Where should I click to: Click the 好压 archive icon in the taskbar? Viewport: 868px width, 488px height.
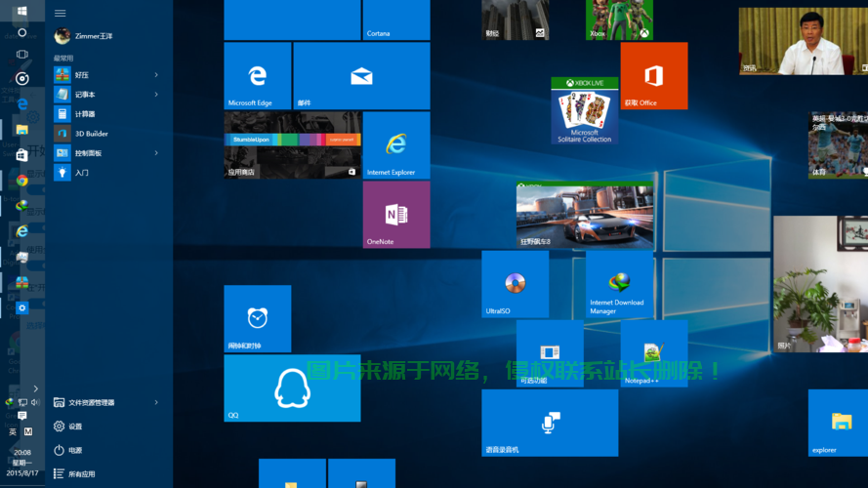(x=22, y=283)
